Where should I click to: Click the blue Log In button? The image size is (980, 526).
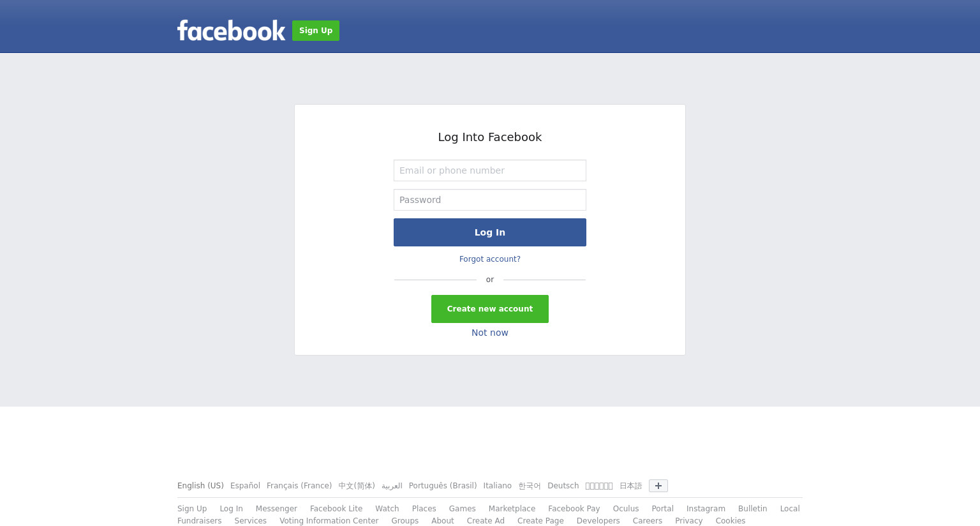tap(490, 232)
